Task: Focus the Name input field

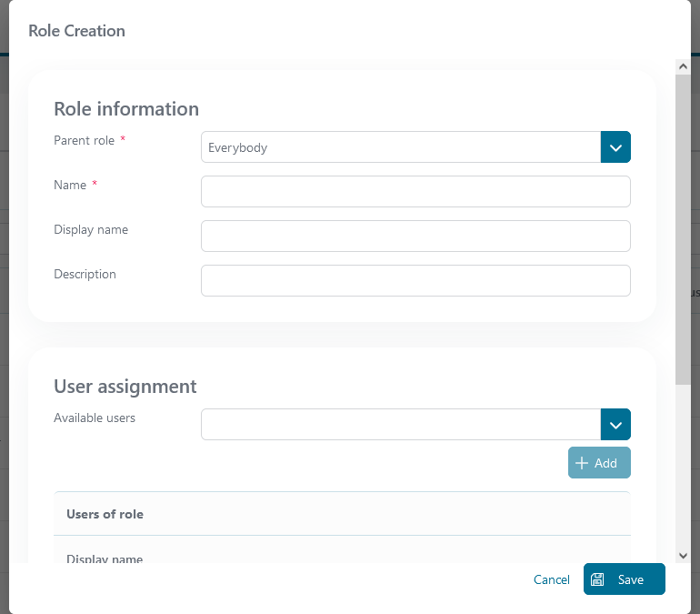Action: coord(415,192)
